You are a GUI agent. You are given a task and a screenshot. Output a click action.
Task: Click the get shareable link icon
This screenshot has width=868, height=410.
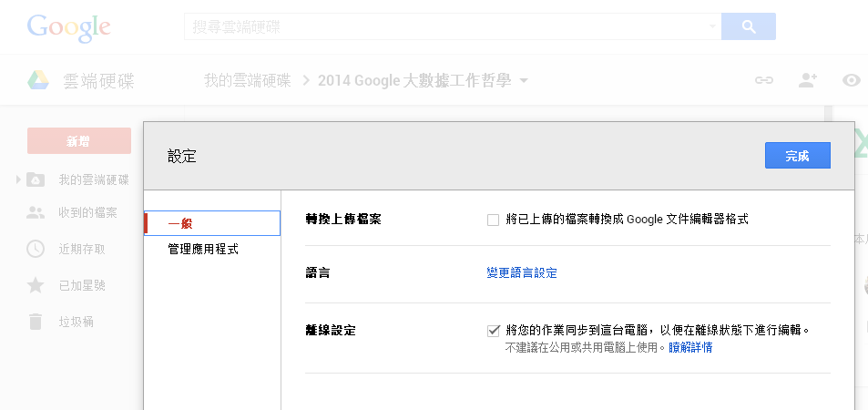763,80
